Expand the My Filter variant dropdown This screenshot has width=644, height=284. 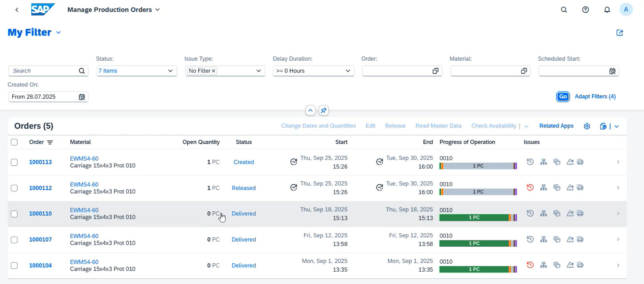(58, 33)
